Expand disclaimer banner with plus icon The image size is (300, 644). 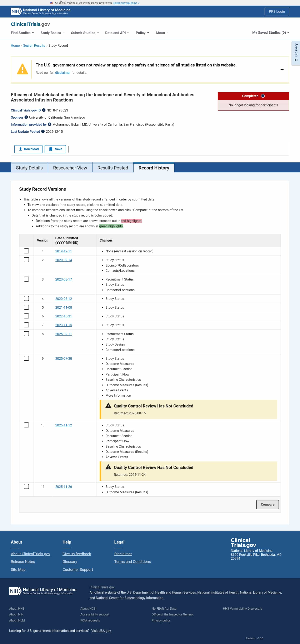point(282,69)
